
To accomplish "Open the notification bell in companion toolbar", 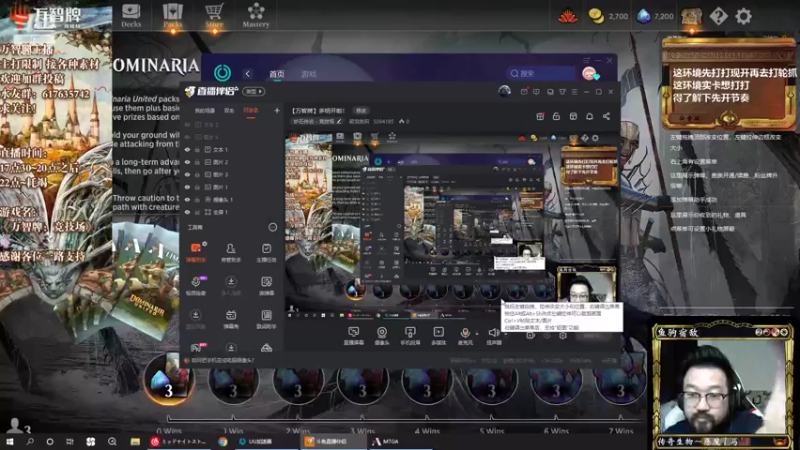I will [x=589, y=116].
